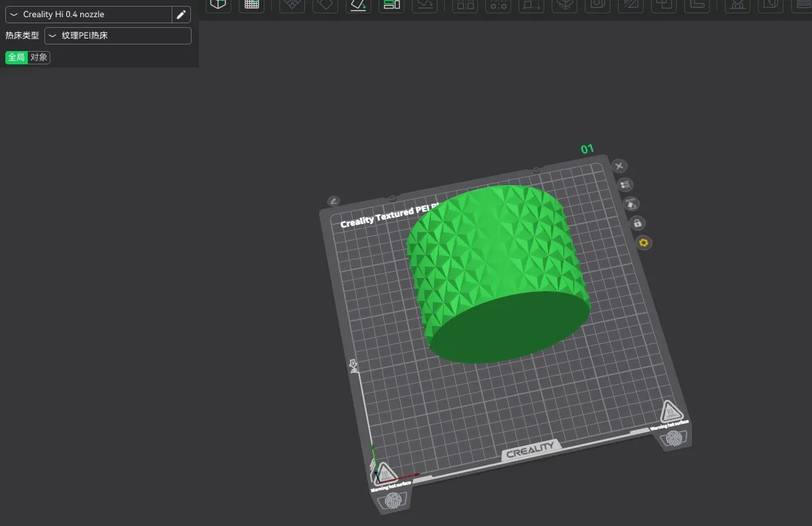Expand 纹理PEI热床 bed type dropdown
The image size is (812, 526).
coord(117,36)
